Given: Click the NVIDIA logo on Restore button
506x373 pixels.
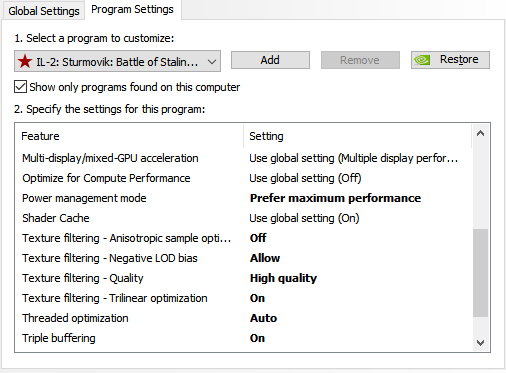Looking at the screenshot, I should coord(422,60).
